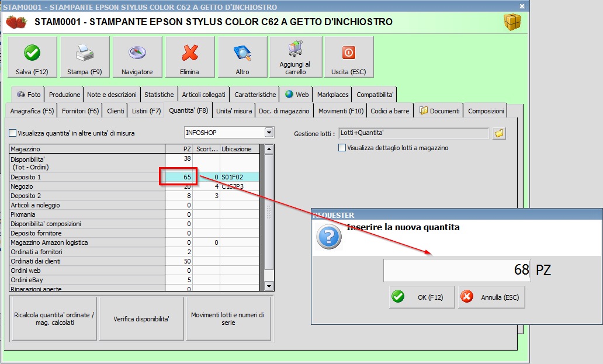The height and width of the screenshot is (364, 603).
Task: Open the Note e descrizioni tab
Action: click(112, 95)
